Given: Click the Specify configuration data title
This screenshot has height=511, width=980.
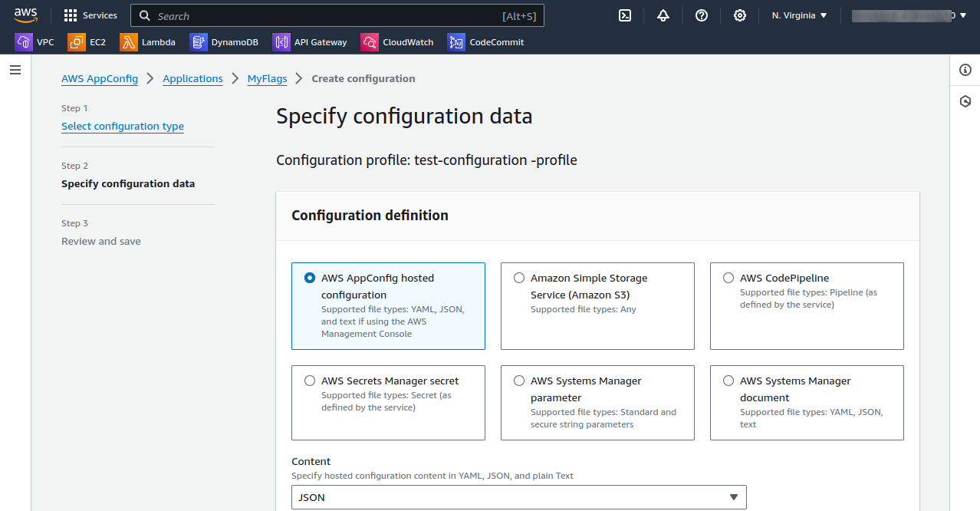Looking at the screenshot, I should [404, 117].
